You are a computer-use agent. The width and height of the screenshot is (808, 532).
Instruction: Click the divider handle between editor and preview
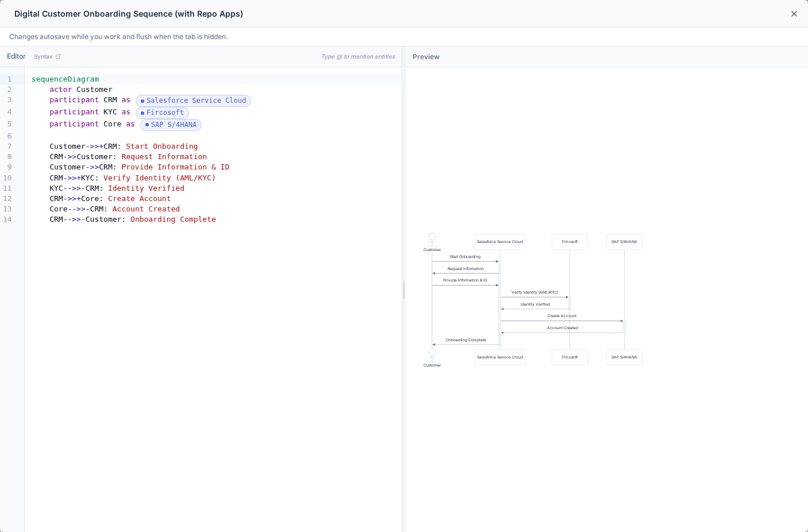404,290
